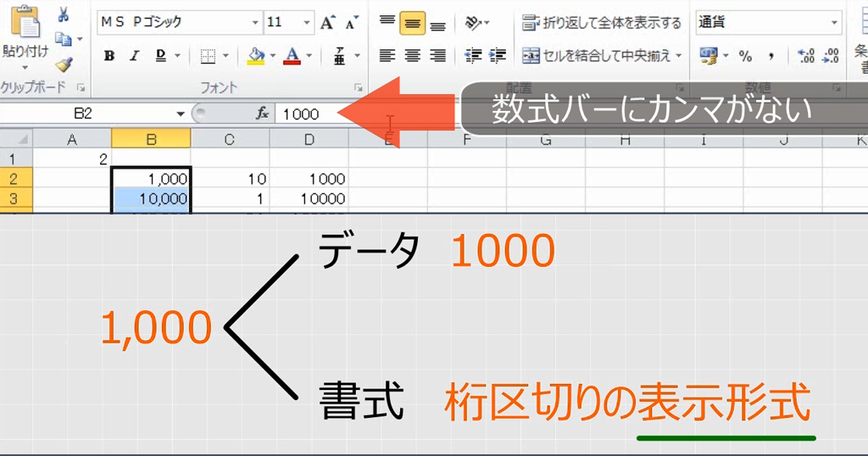This screenshot has width=868, height=456.
Task: Select cell A1 containing 2
Action: [x=72, y=159]
